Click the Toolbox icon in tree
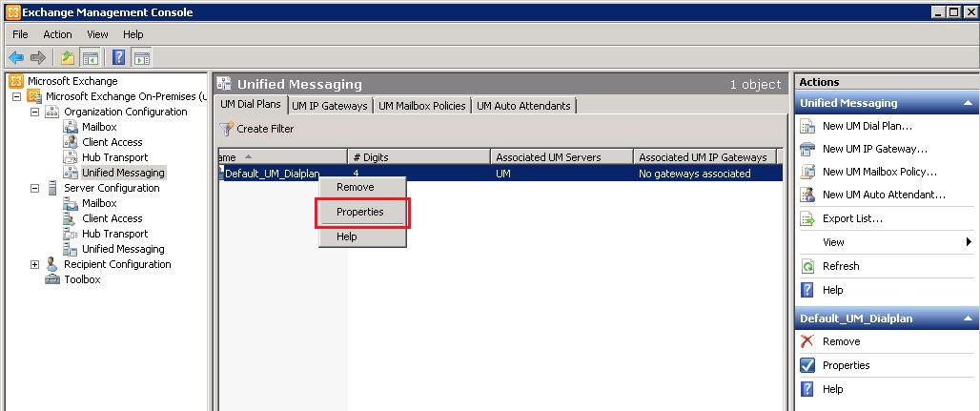The width and height of the screenshot is (980, 411). (x=52, y=279)
